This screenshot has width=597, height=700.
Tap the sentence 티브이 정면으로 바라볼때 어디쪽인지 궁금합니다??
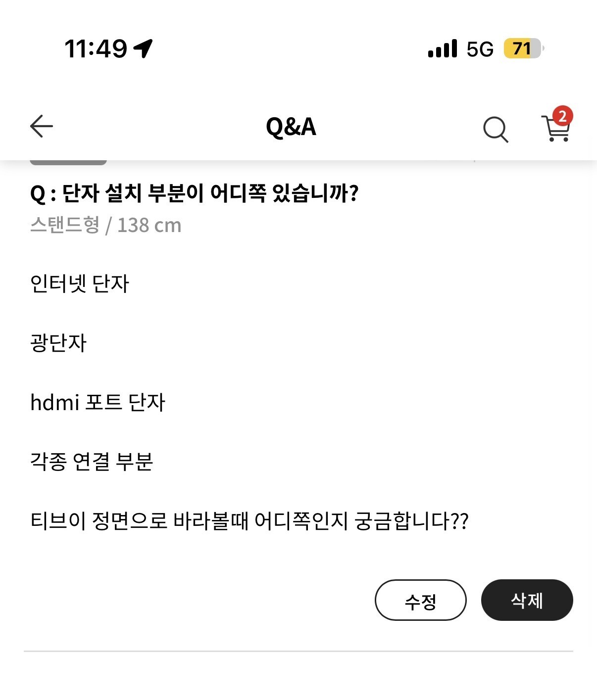pyautogui.click(x=249, y=521)
